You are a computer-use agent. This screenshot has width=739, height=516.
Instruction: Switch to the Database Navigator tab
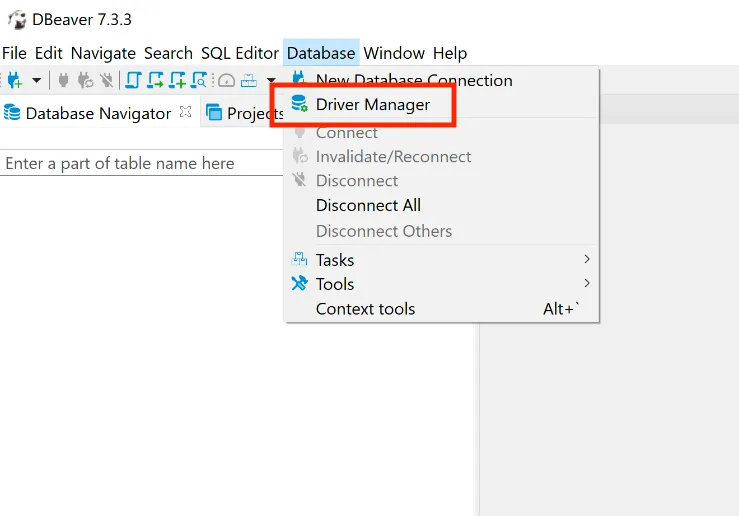[98, 114]
